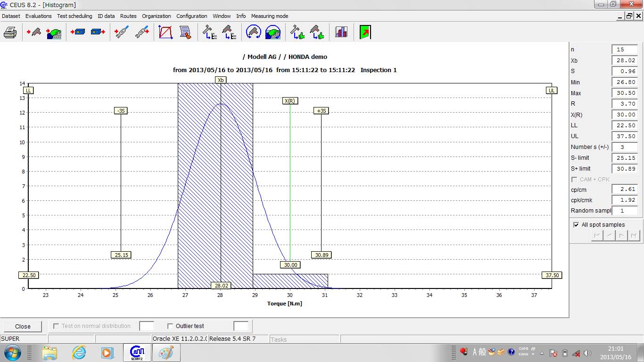Image resolution: width=644 pixels, height=362 pixels.
Task: Click the second tool-with-list icon
Action: tap(229, 33)
